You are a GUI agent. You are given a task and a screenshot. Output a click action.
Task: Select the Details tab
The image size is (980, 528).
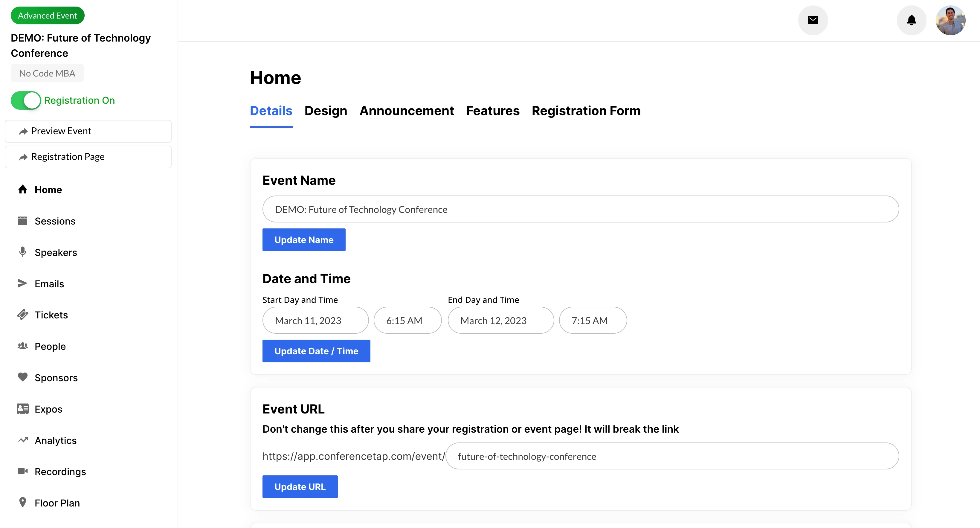tap(271, 111)
